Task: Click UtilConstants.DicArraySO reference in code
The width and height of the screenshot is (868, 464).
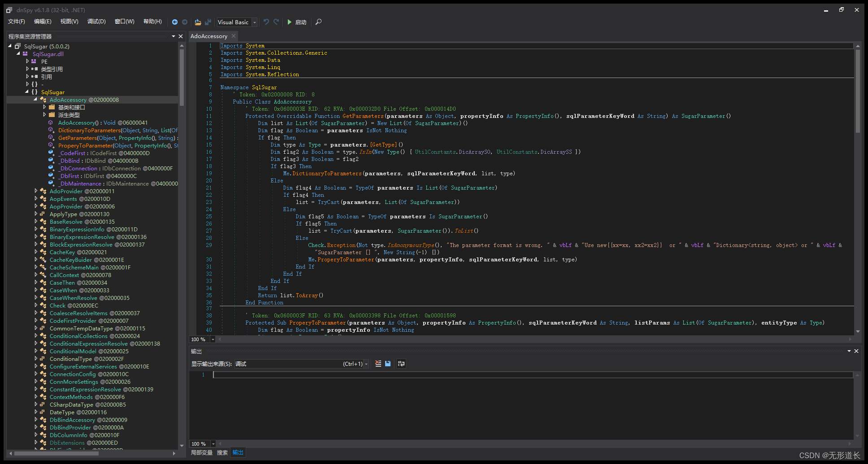Action: [453, 152]
